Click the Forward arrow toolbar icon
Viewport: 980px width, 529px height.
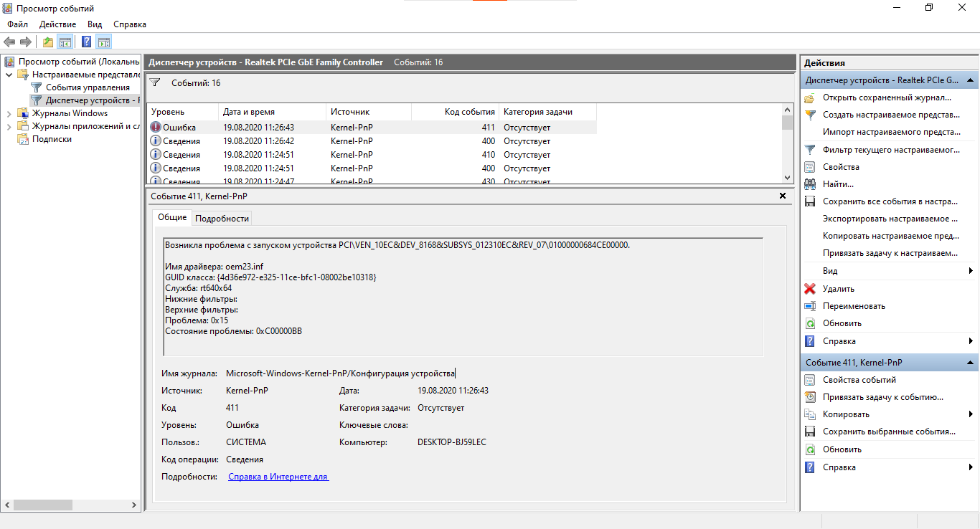point(26,42)
